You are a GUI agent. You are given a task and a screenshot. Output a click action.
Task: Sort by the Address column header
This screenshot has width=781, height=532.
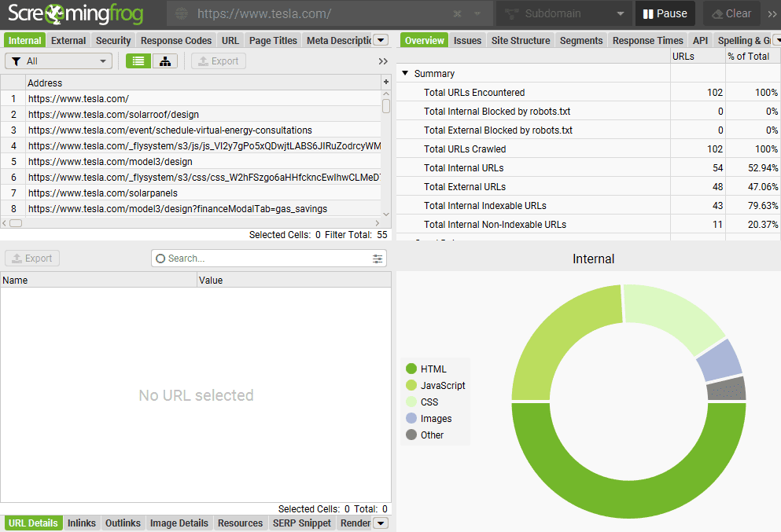[203, 83]
